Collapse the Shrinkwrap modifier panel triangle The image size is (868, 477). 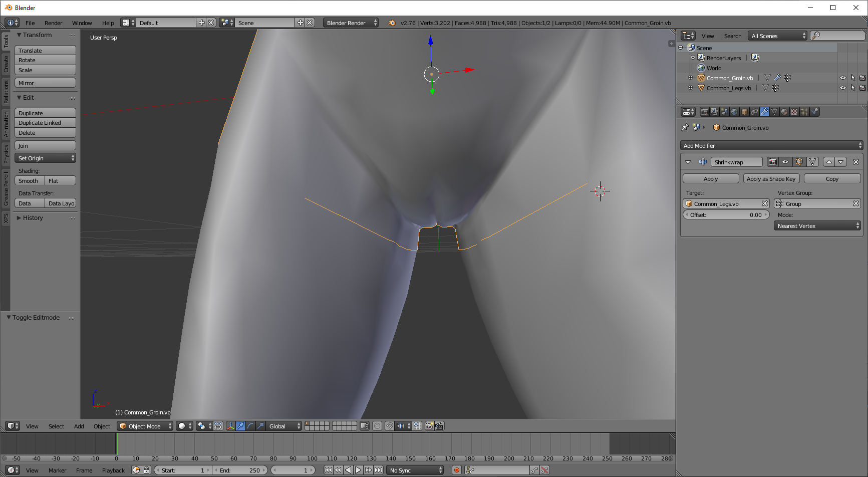688,162
